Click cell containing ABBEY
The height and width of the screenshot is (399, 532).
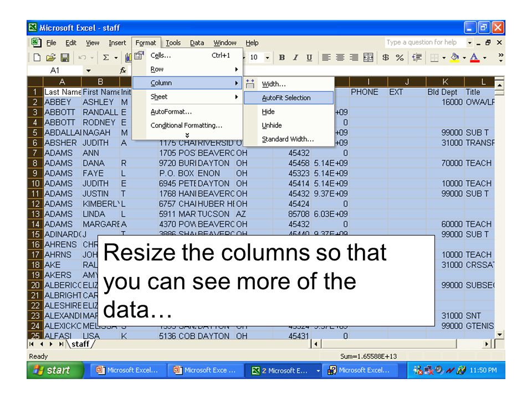(x=63, y=102)
